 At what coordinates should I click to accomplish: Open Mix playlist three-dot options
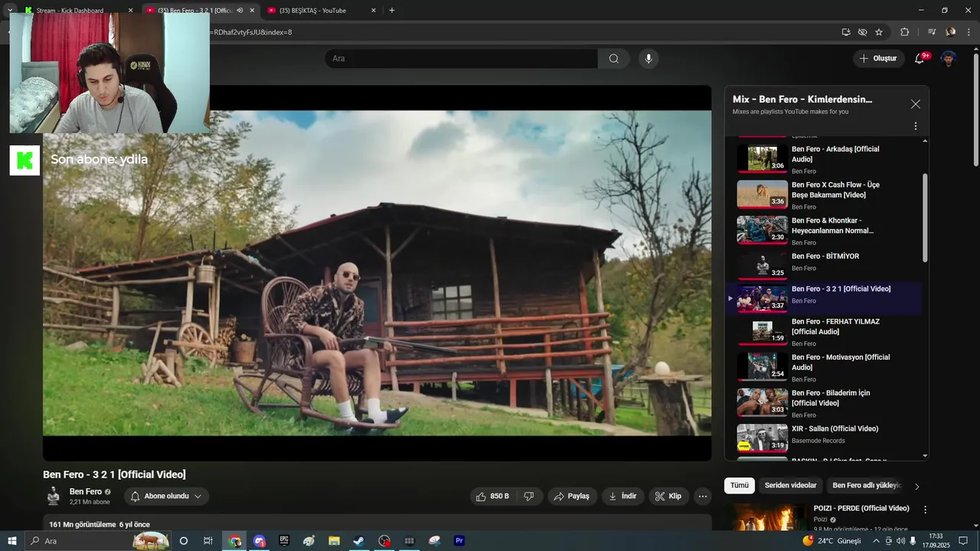coord(915,126)
